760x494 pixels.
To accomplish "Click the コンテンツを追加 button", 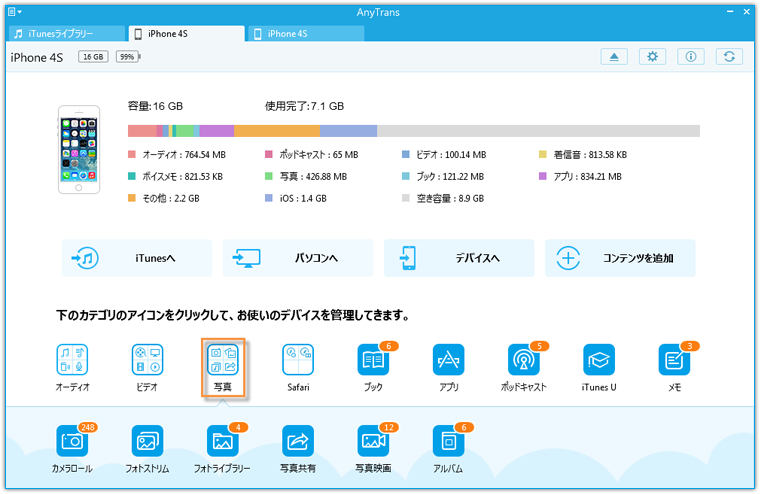I will [x=620, y=258].
